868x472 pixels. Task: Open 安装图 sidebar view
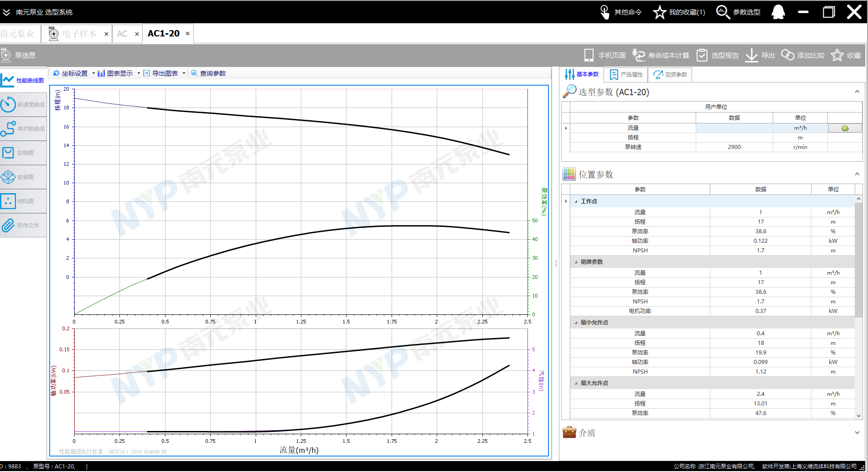23,177
